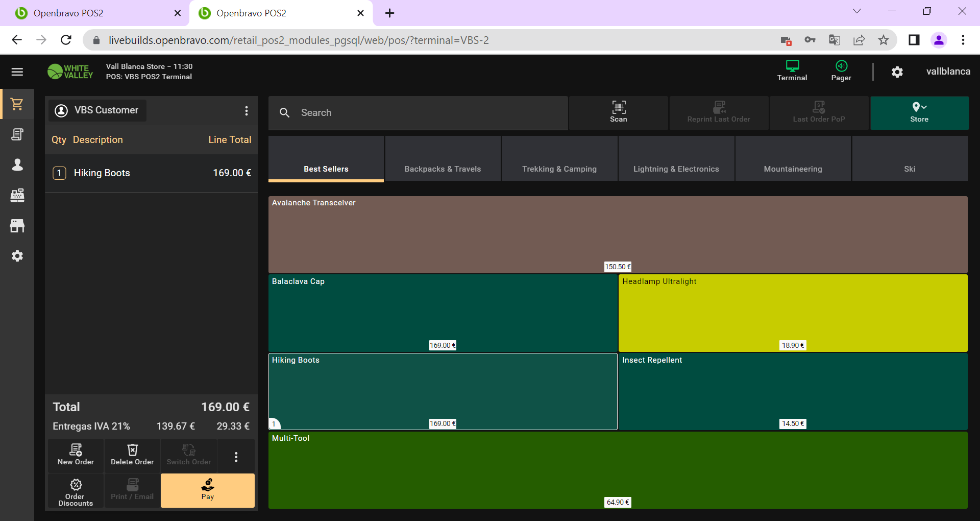The height and width of the screenshot is (521, 980).
Task: Add the yellow Headlamp Ultralight tile
Action: point(793,313)
